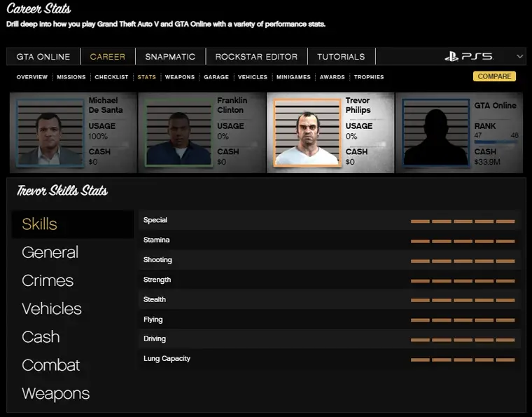Image resolution: width=532 pixels, height=417 pixels.
Task: Click the Lung Capacity progress bar
Action: coord(463,360)
